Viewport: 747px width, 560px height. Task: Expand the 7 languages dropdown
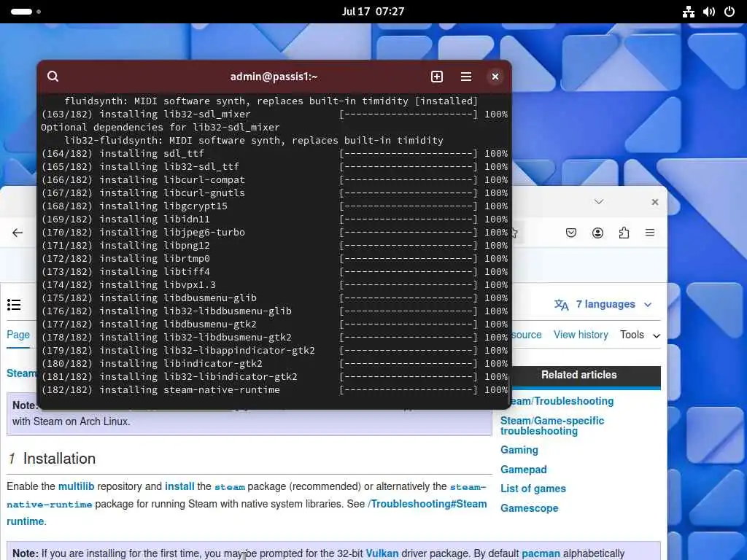tap(603, 304)
